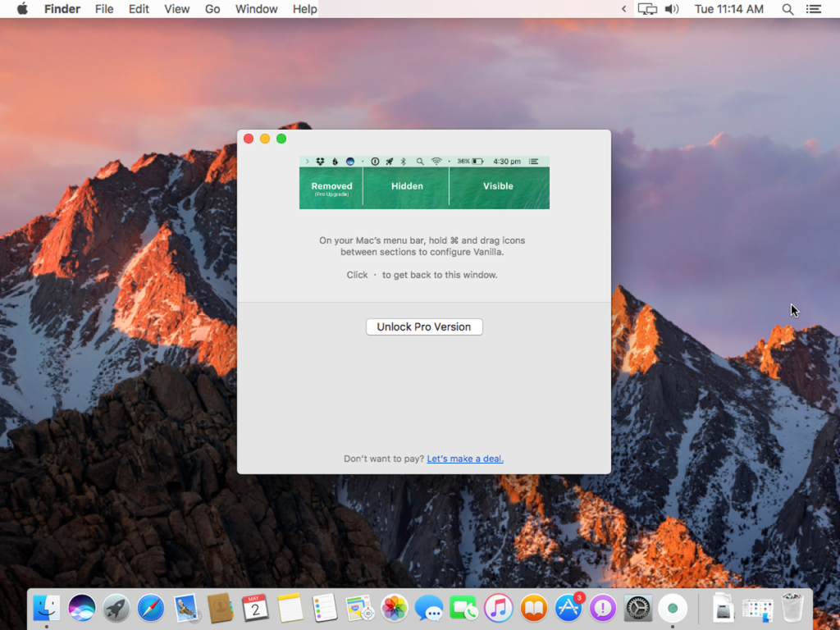This screenshot has width=840, height=630.
Task: Launch System Preferences from the Dock
Action: [x=637, y=609]
